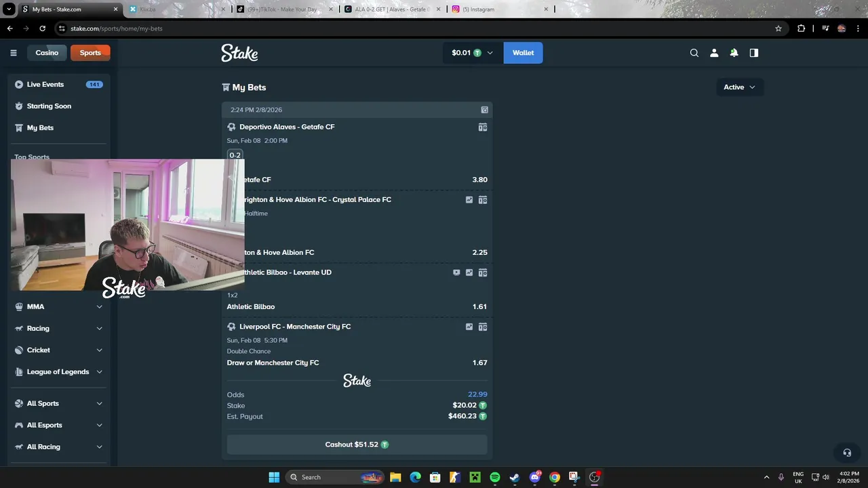868x488 pixels.
Task: Click the Windows taskbar Search box
Action: pyautogui.click(x=335, y=477)
